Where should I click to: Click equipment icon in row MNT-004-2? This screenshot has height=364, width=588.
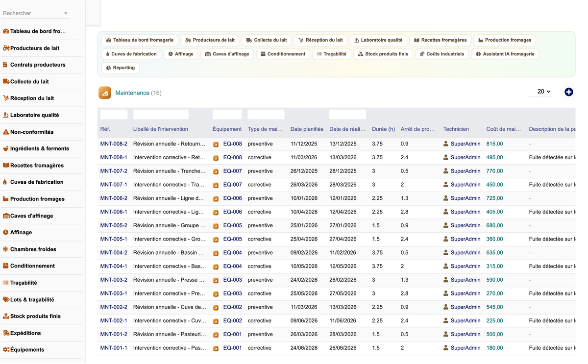click(x=216, y=253)
